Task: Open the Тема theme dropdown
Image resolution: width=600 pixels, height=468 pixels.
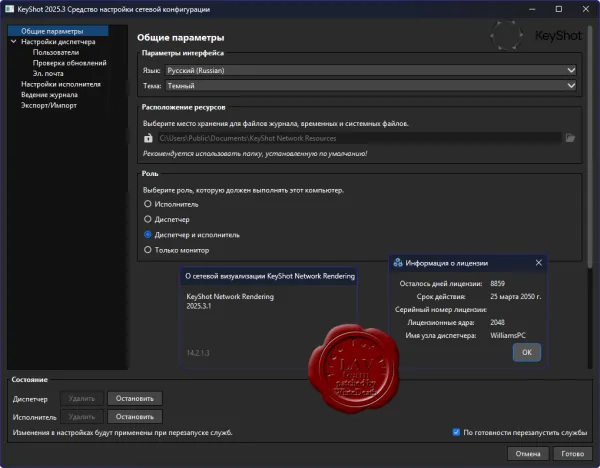Action: click(x=371, y=86)
